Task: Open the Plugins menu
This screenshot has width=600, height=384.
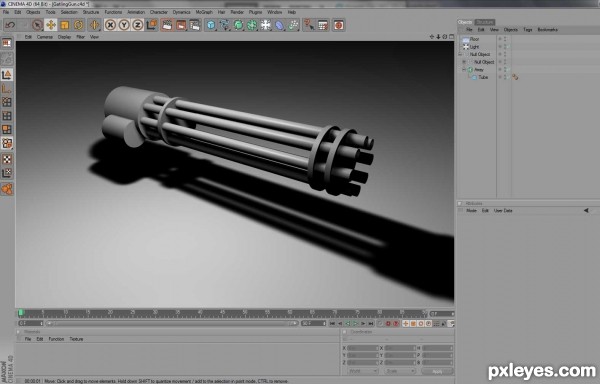Action: pyautogui.click(x=255, y=12)
